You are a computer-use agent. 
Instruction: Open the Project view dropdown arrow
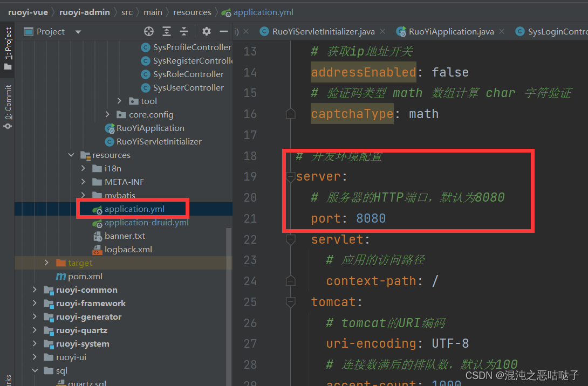[x=78, y=32]
